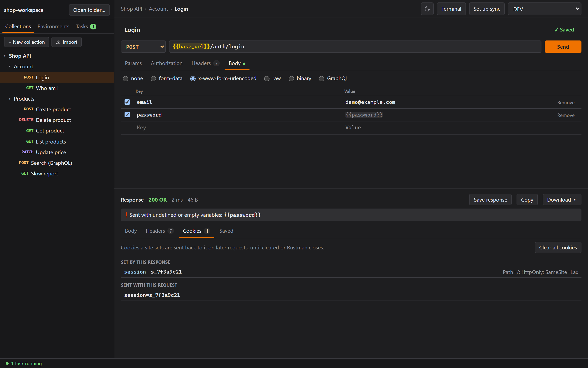Screen dimensions: 588x368
Task: Open the Slow report request
Action: tap(57, 174)
